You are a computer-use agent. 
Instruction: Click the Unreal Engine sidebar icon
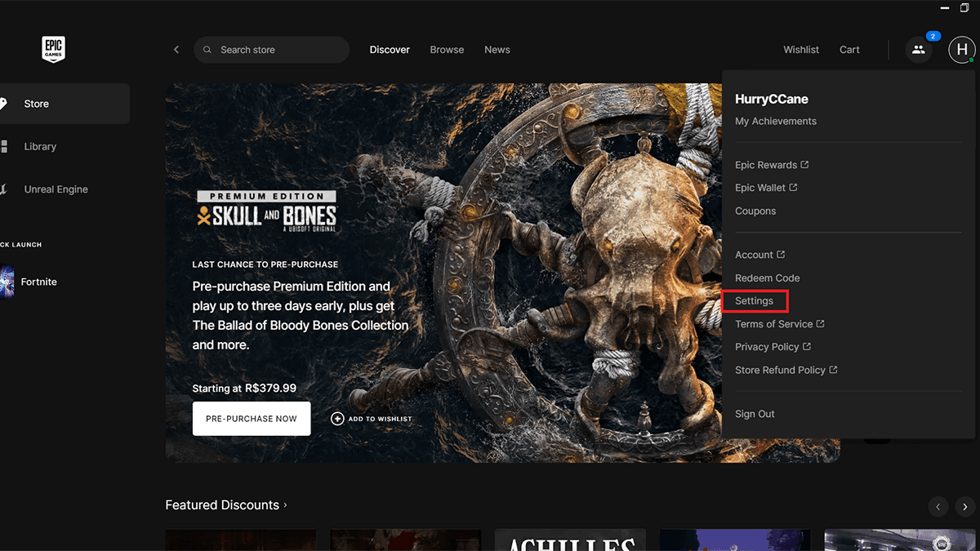pyautogui.click(x=4, y=189)
